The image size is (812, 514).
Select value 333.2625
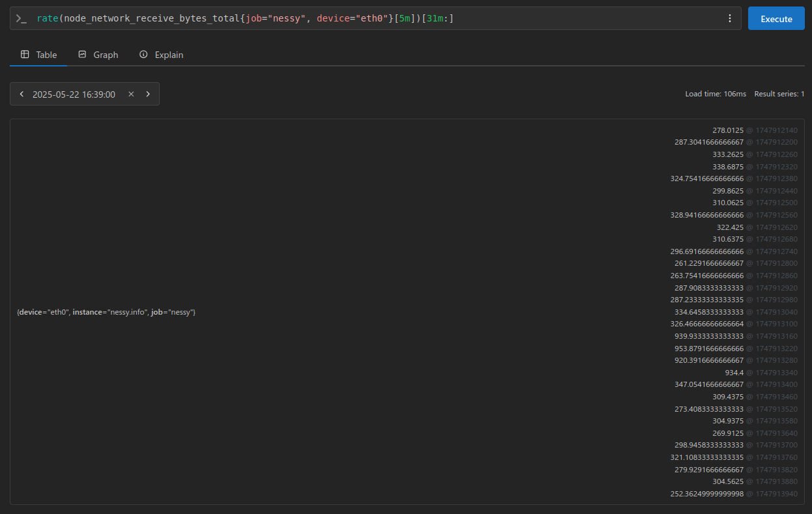[x=728, y=154]
